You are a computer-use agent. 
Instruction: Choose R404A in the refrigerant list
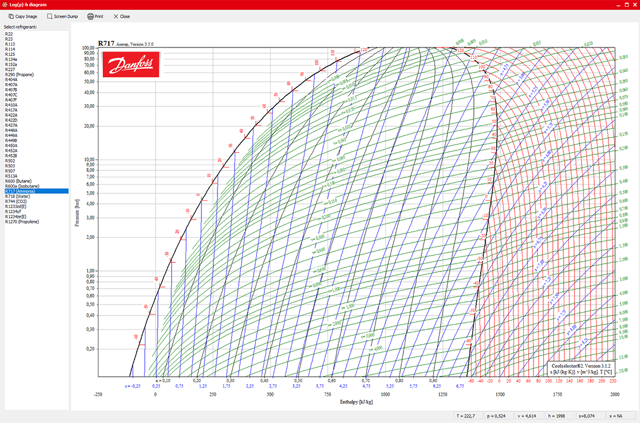[11, 79]
